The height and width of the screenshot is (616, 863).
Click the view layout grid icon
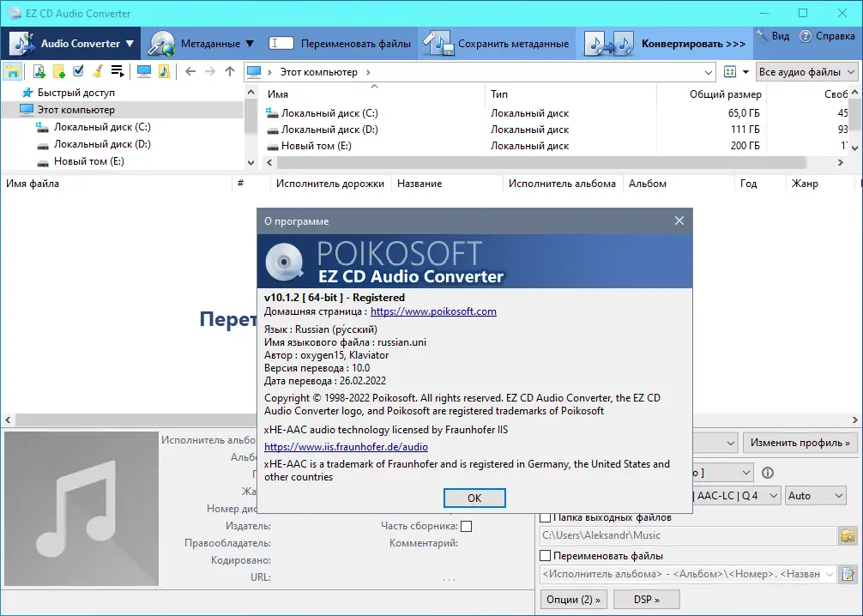(x=730, y=72)
